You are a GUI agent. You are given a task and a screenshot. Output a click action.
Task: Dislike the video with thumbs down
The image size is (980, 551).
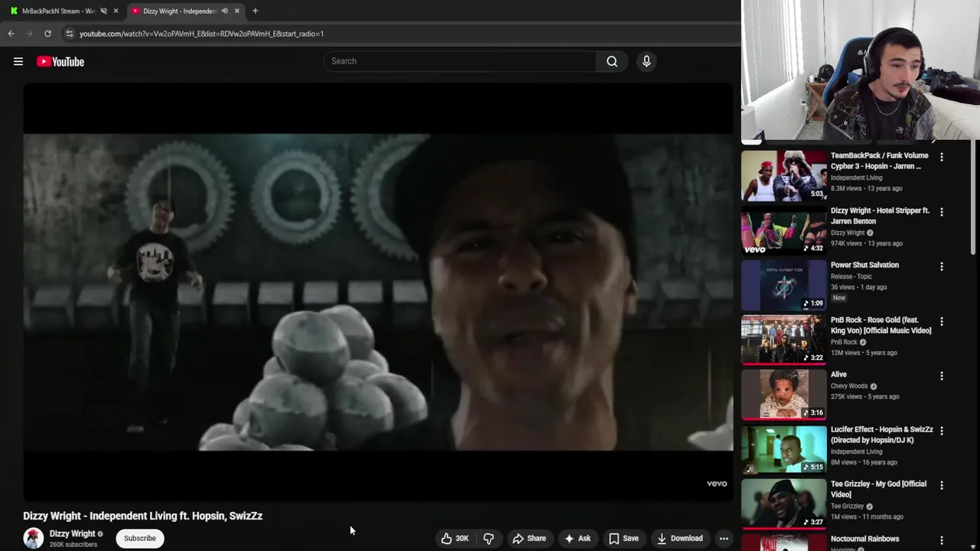pyautogui.click(x=488, y=538)
